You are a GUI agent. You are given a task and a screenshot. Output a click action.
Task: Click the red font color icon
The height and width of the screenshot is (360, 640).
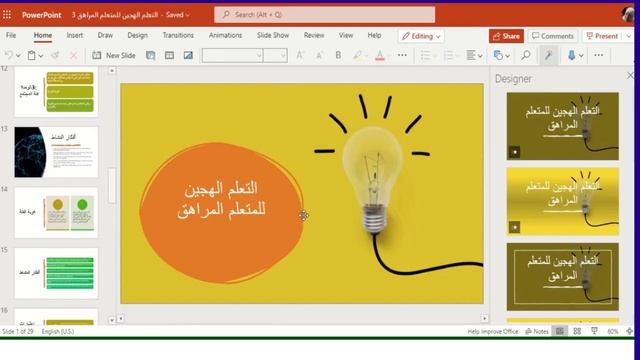coord(380,55)
